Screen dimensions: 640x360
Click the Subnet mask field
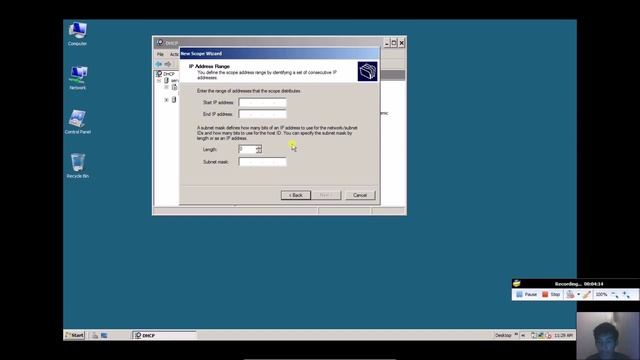[262, 162]
